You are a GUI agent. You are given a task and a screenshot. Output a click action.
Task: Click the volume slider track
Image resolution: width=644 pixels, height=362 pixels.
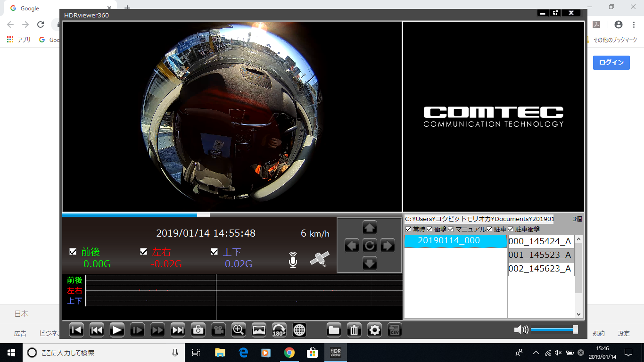click(552, 330)
